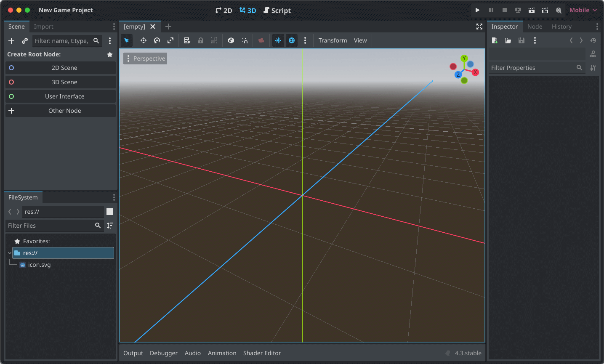Toggle the camera preview override icon

pyautogui.click(x=261, y=40)
